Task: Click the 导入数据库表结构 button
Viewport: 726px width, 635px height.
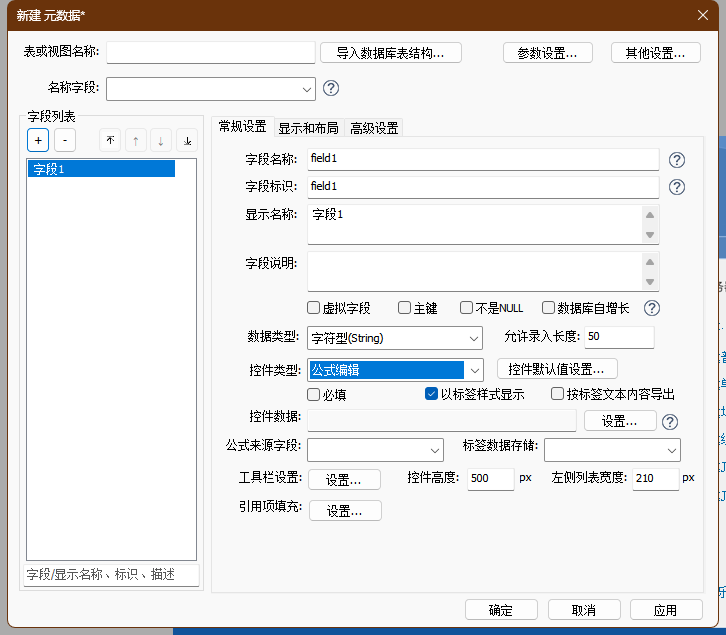Action: (398, 53)
